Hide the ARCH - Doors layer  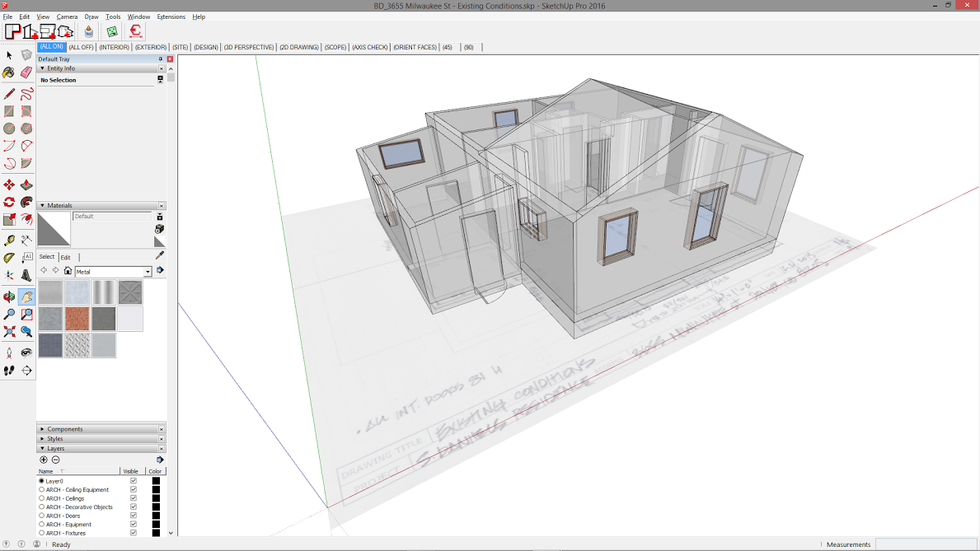(134, 516)
